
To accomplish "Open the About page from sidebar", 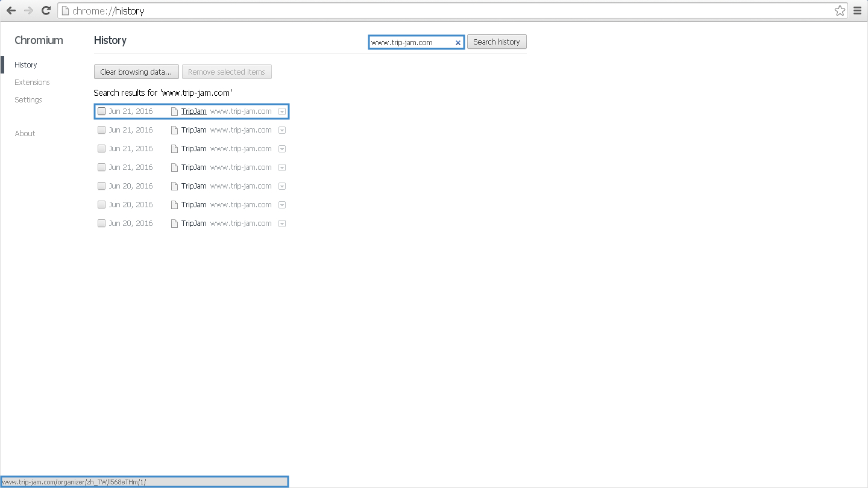I will tap(25, 133).
